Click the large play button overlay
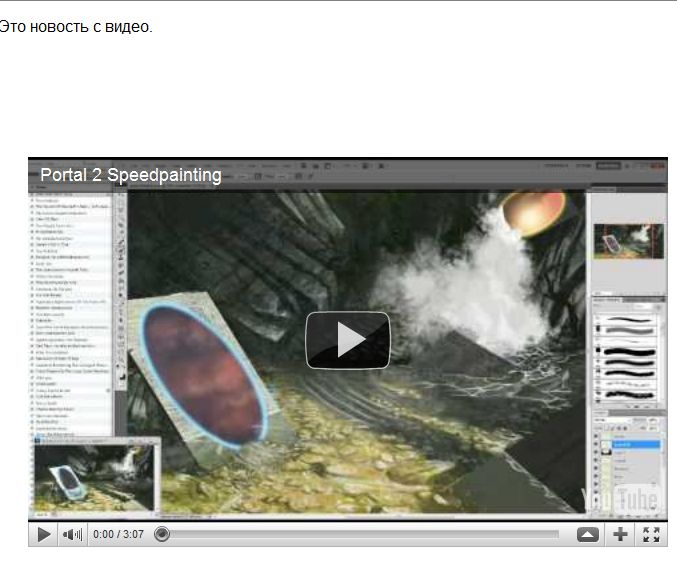The image size is (677, 571). point(347,340)
